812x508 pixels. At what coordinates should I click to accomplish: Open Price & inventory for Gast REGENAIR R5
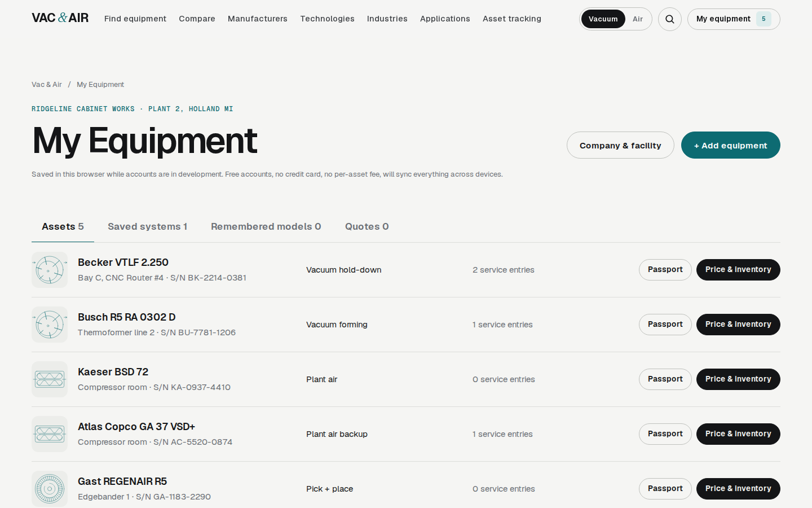point(738,489)
